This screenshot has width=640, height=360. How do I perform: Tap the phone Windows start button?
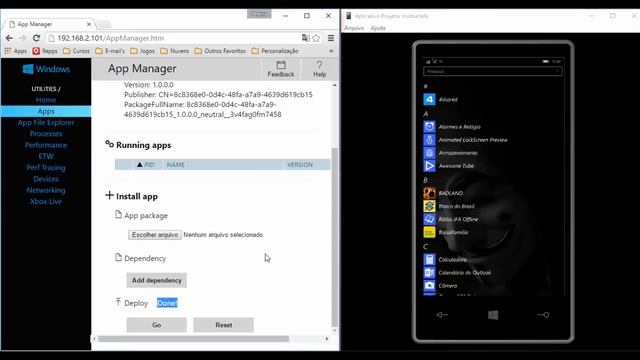pyautogui.click(x=493, y=315)
